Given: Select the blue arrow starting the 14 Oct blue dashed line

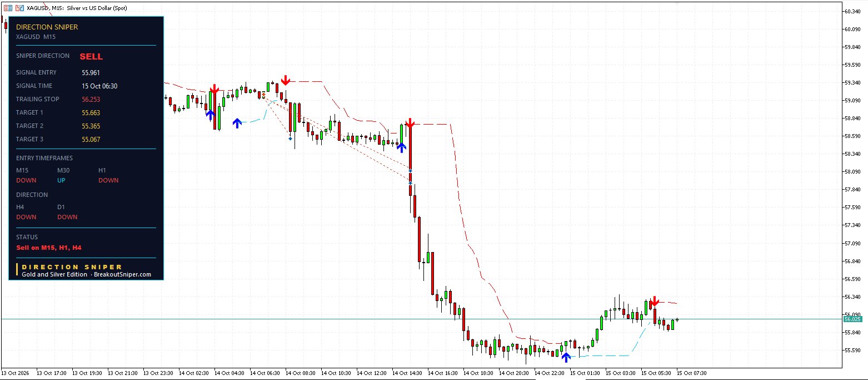Looking at the screenshot, I should click(237, 123).
